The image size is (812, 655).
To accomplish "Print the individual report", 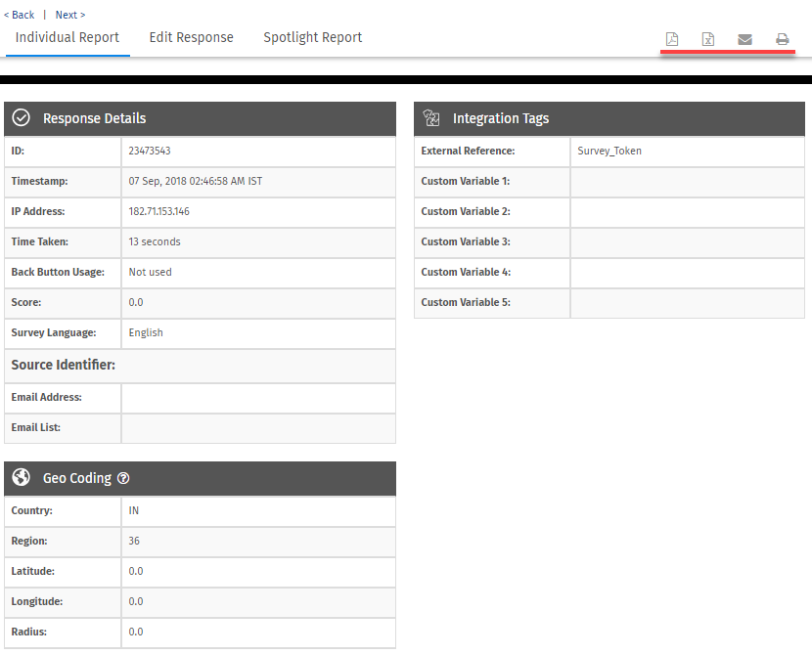I will (782, 39).
